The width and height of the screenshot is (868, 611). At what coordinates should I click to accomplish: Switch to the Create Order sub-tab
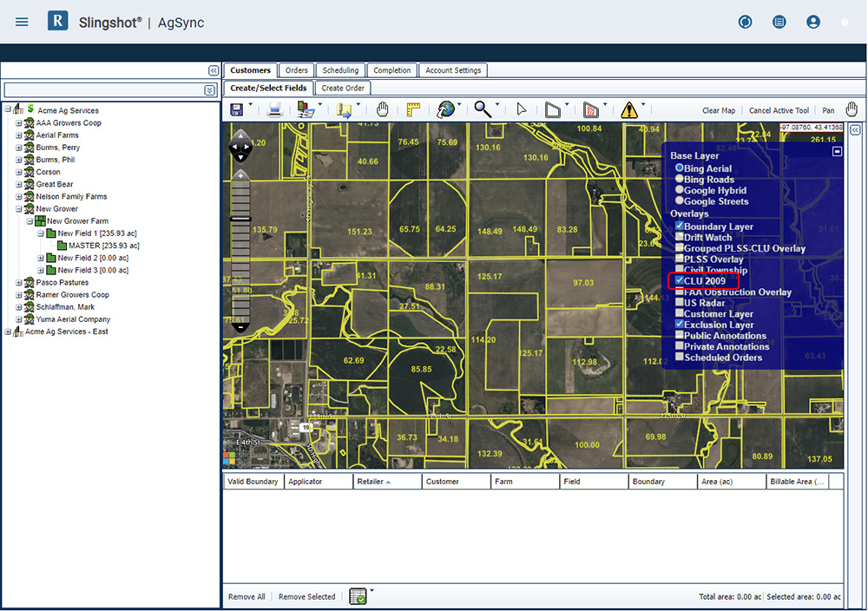pyautogui.click(x=343, y=88)
